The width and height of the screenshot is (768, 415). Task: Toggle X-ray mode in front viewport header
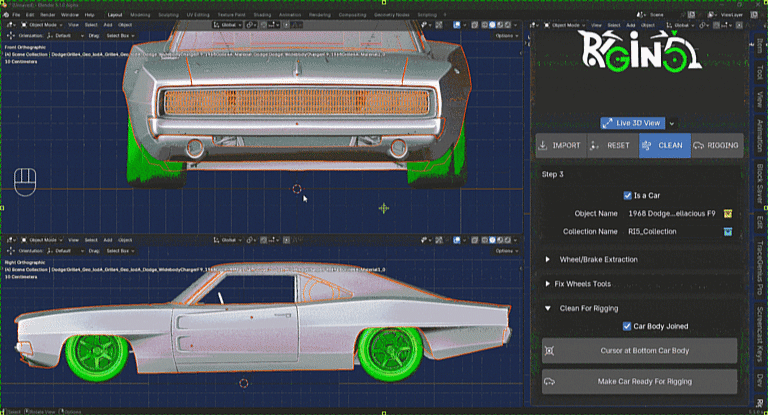pos(475,24)
